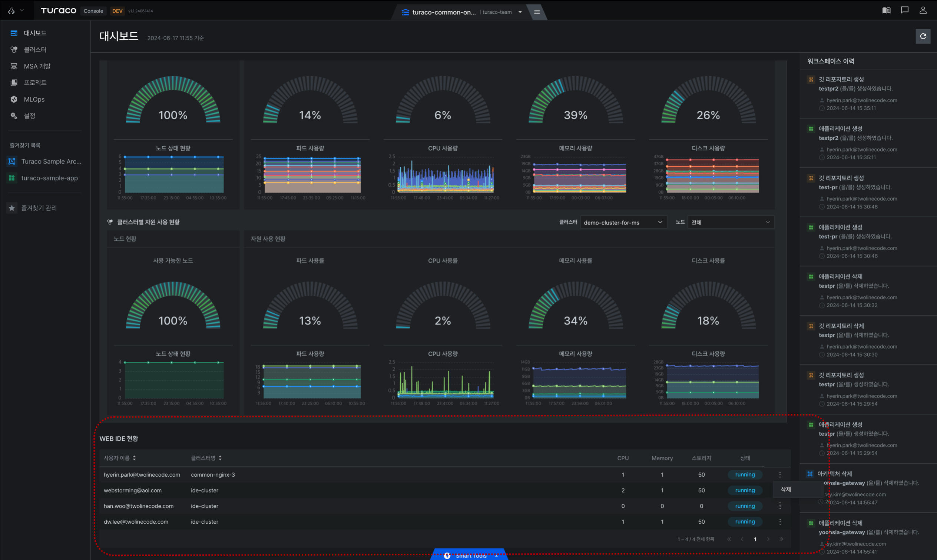Open the user profile icon

click(923, 10)
